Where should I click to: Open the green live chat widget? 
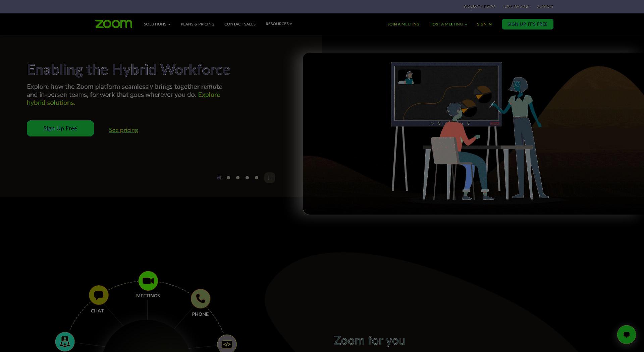pos(627,335)
